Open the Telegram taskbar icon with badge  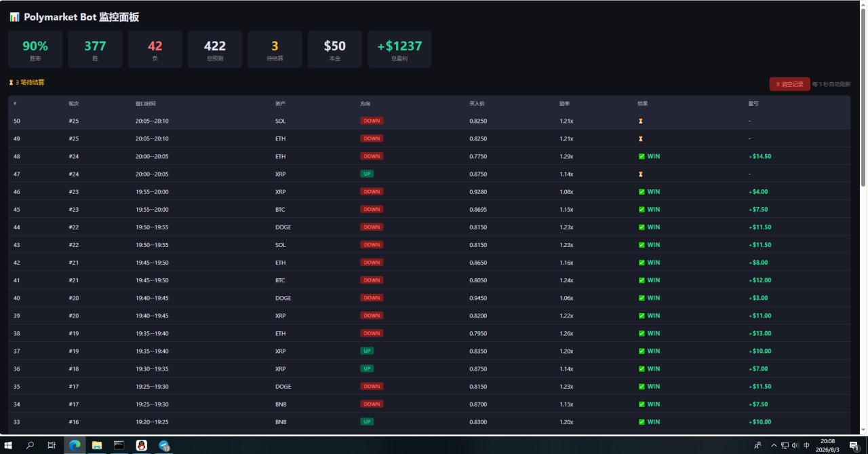tap(164, 445)
